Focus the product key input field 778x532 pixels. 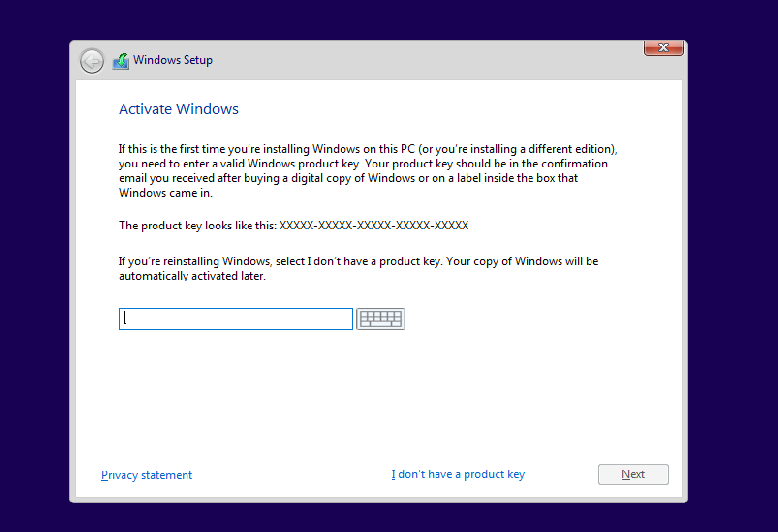click(235, 319)
